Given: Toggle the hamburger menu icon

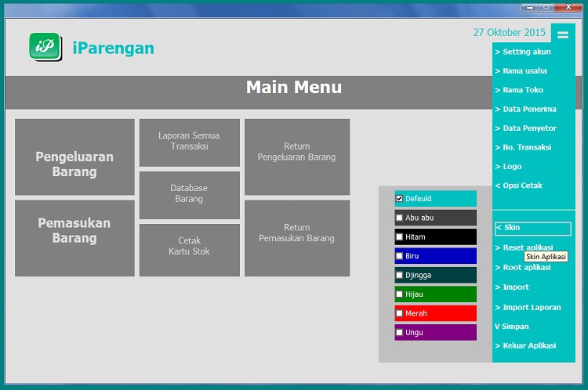Looking at the screenshot, I should coord(562,34).
